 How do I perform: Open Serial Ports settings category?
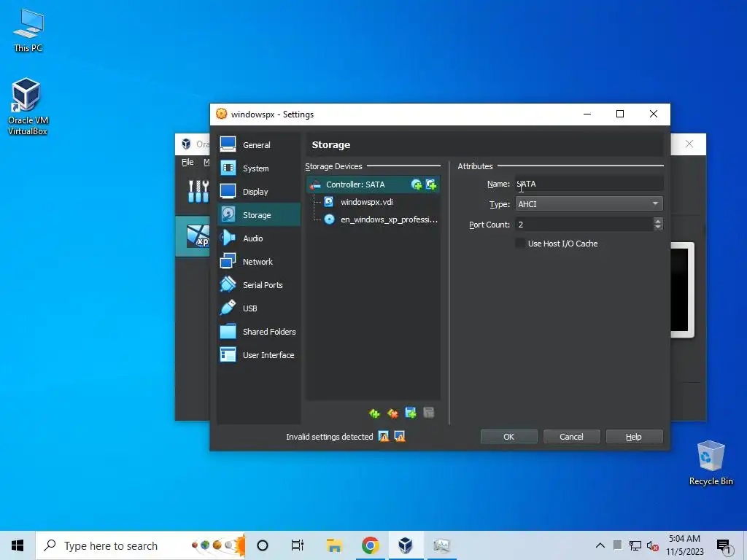tap(259, 285)
